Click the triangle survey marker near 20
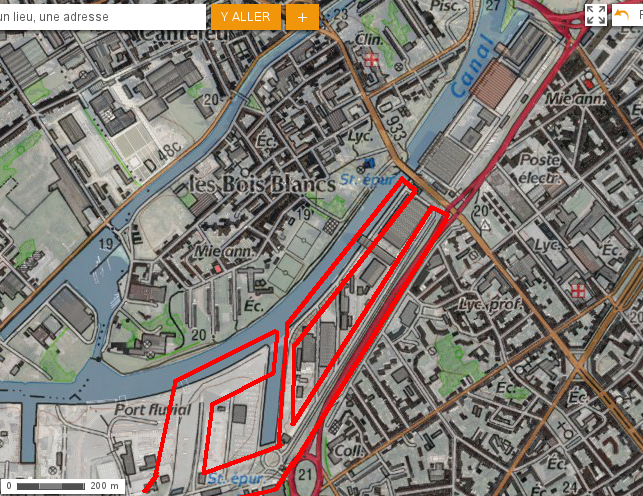The width and height of the screenshot is (643, 496). tap(486, 225)
